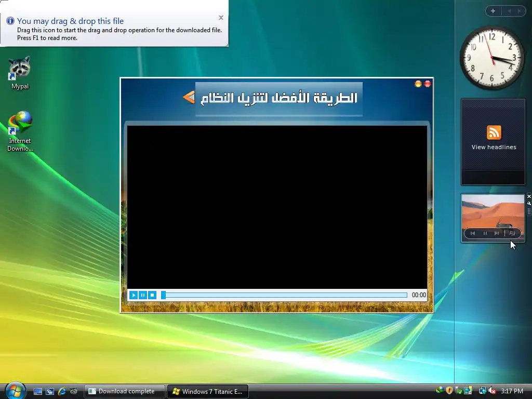The height and width of the screenshot is (399, 532).
Task: Launch Mypal raccoon icon from Quick Launch
Action: [73, 392]
